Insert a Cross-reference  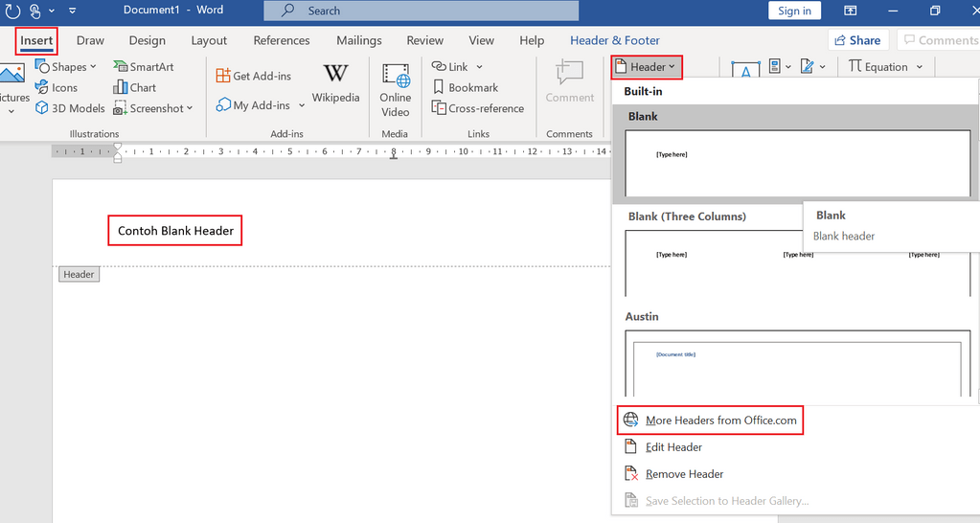[440, 109]
